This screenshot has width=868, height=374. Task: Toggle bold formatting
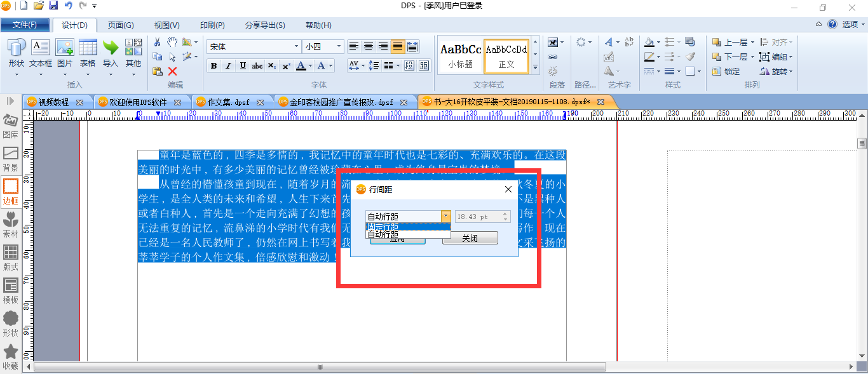214,65
